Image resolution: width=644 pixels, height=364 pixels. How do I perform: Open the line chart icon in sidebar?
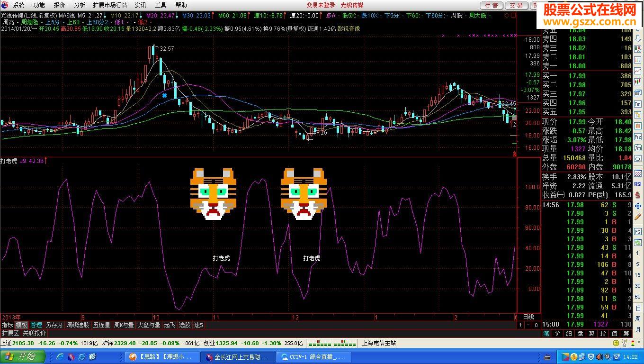point(637,71)
